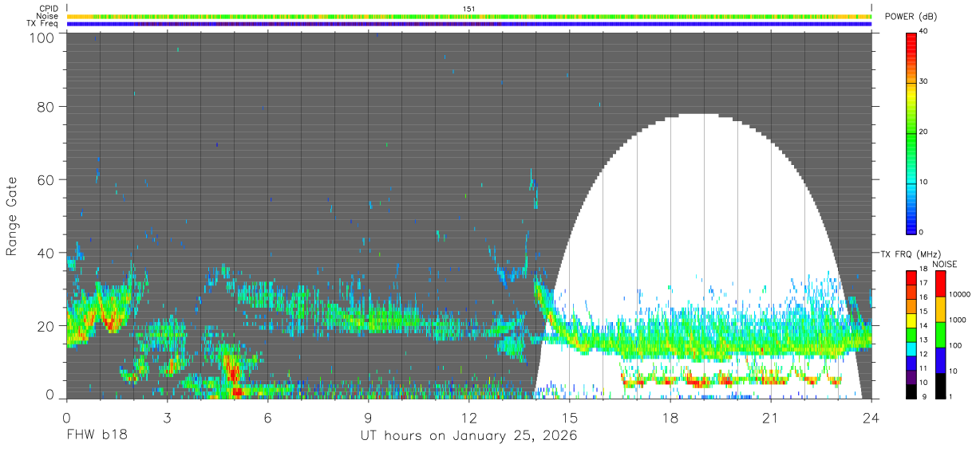This screenshot has width=980, height=452.
Task: Click Range Gate axis tick 20
Action: 46,326
